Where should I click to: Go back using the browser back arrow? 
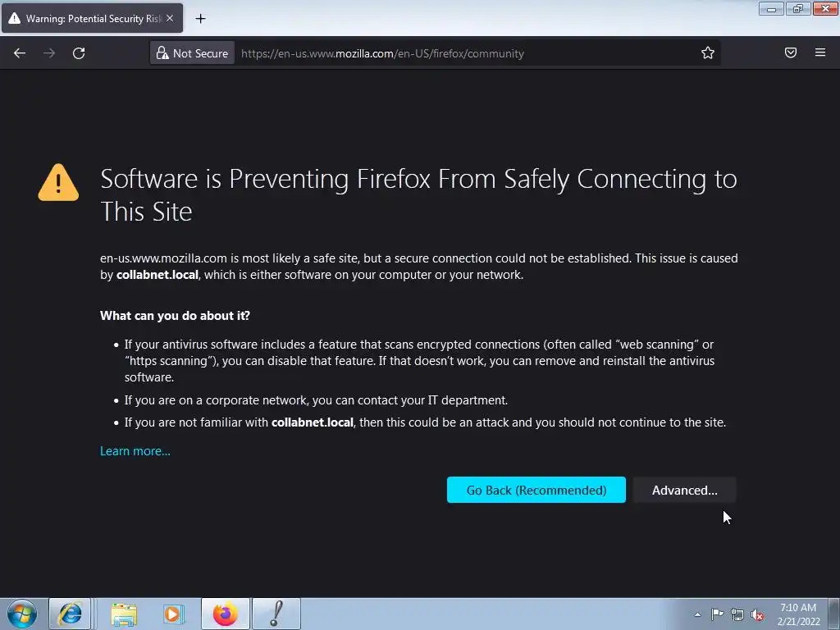coord(20,53)
